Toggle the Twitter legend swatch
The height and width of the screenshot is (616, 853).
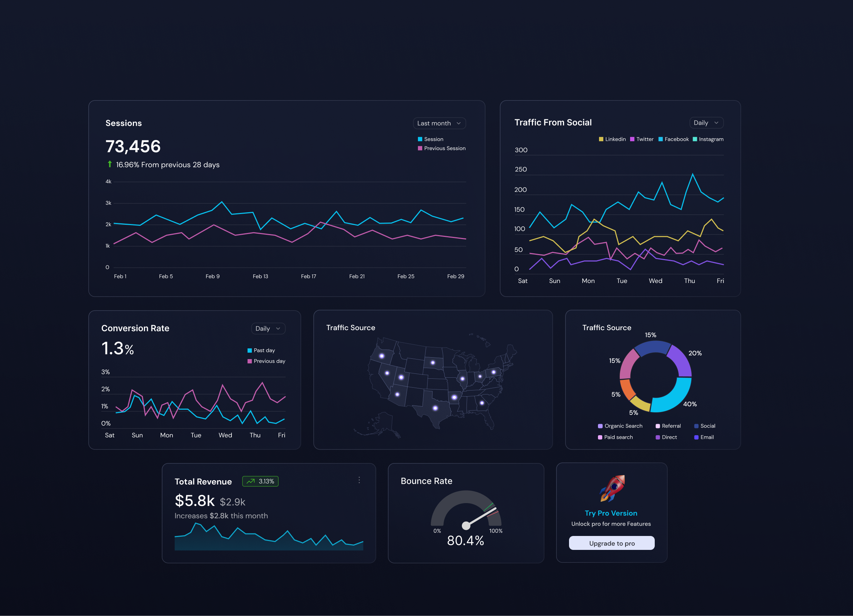632,139
